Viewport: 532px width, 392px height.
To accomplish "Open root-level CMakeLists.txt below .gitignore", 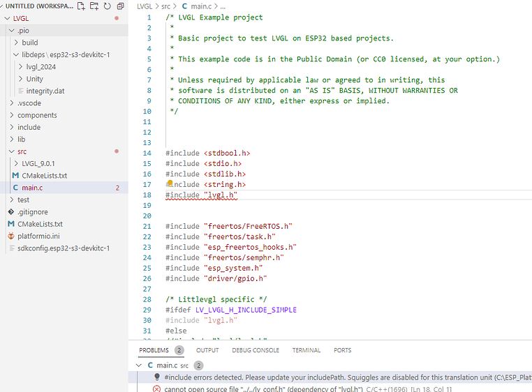I will pyautogui.click(x=64, y=224).
